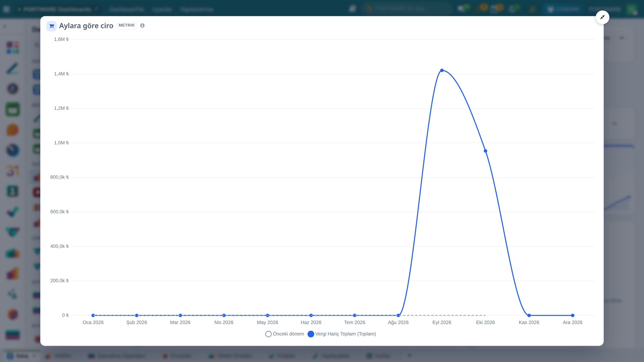Click the Oca 2026 x-axis label
This screenshot has height=362, width=644.
point(93,322)
